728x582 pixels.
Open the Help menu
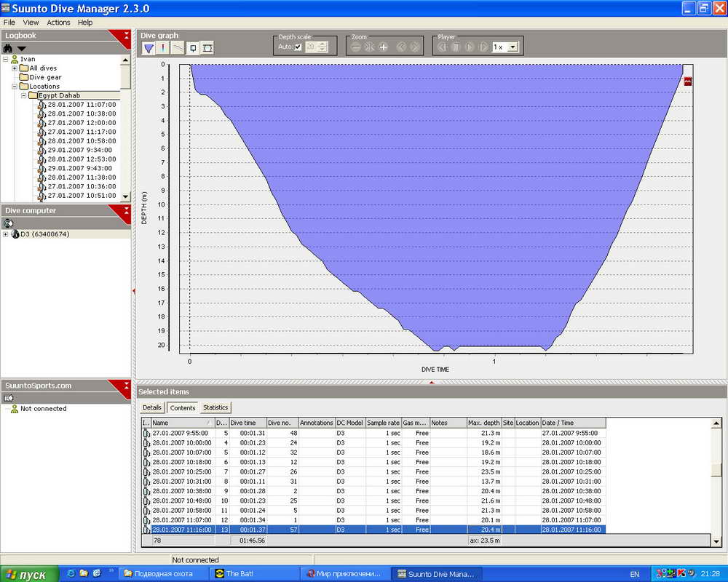click(x=85, y=23)
